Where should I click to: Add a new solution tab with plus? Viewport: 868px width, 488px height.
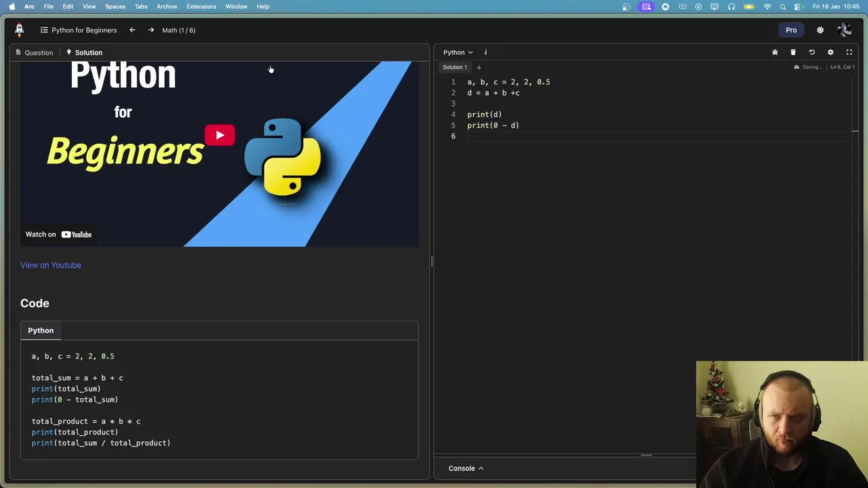coord(479,67)
